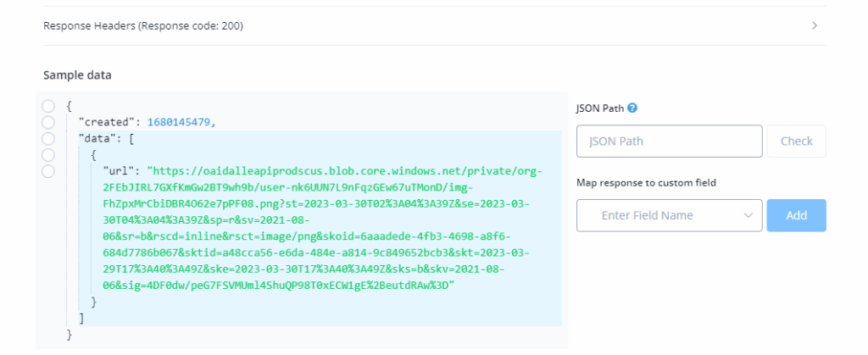Select the radio circle beside the opening brace

(48, 106)
